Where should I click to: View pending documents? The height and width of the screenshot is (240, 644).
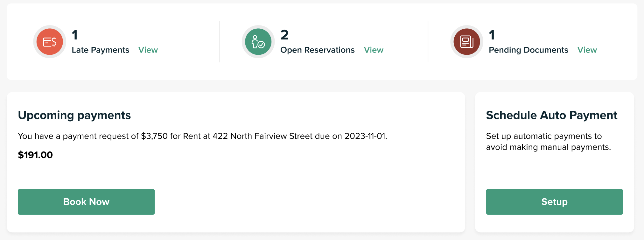587,50
